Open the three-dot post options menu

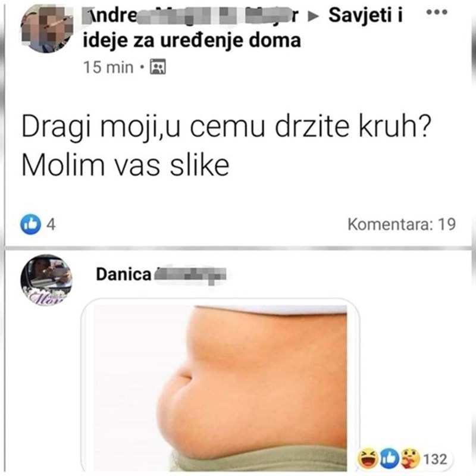coord(437,12)
